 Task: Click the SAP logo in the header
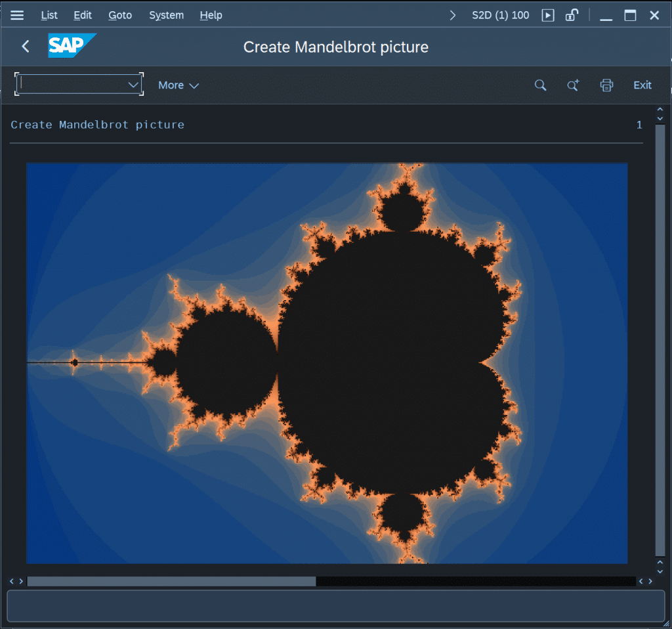click(72, 46)
